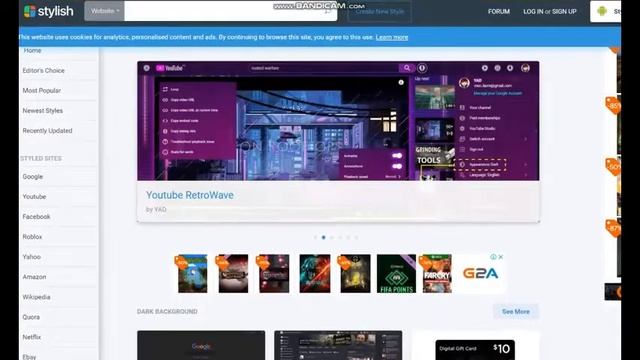
Task: Click the Far Cry ad thumbnail
Action: pyautogui.click(x=437, y=273)
